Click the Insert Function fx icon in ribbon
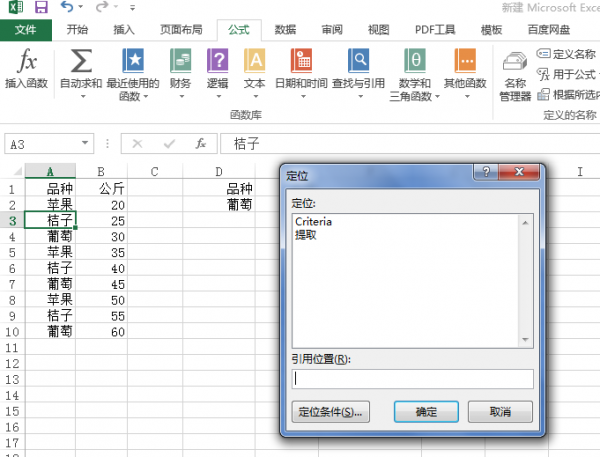The image size is (600, 457). click(x=27, y=61)
